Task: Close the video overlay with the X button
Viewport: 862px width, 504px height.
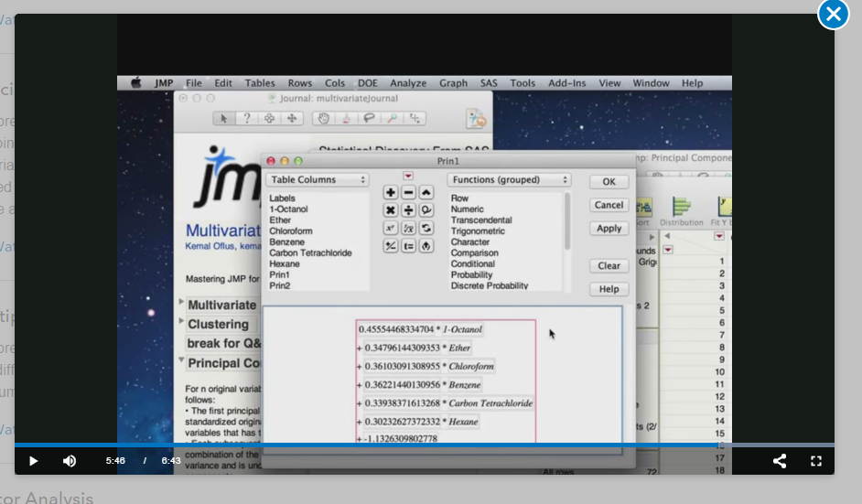Action: pyautogui.click(x=833, y=15)
